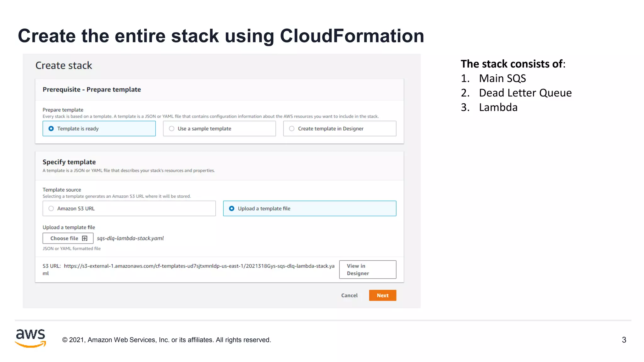Viewport: 644px width, 362px height.
Task: Click the upload icon in Choose file
Action: 85,238
